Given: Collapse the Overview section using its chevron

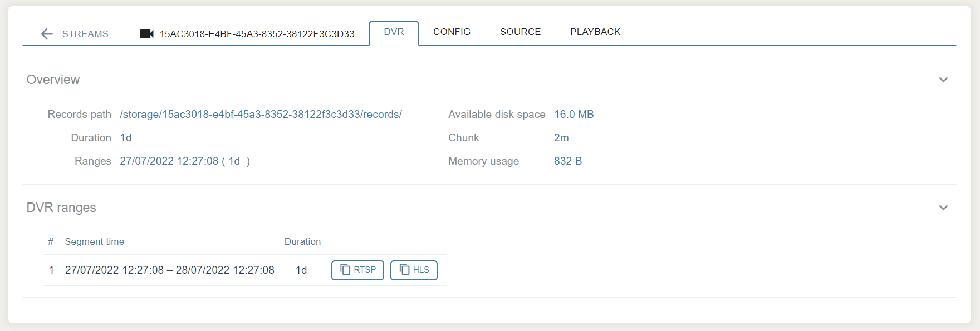Looking at the screenshot, I should pyautogui.click(x=943, y=80).
